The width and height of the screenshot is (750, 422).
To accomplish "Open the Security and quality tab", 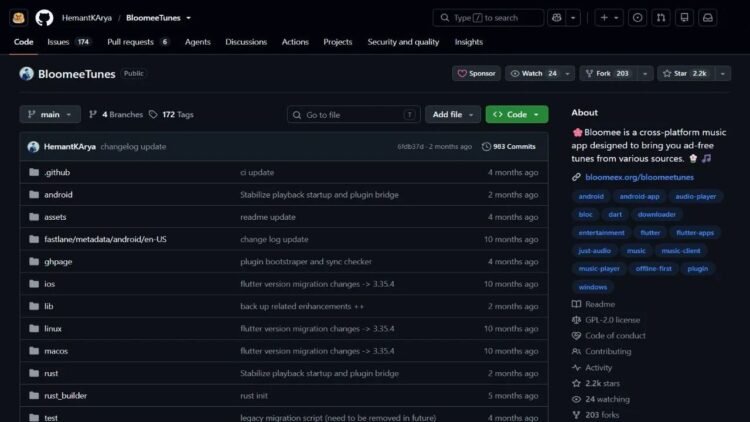I will 403,42.
